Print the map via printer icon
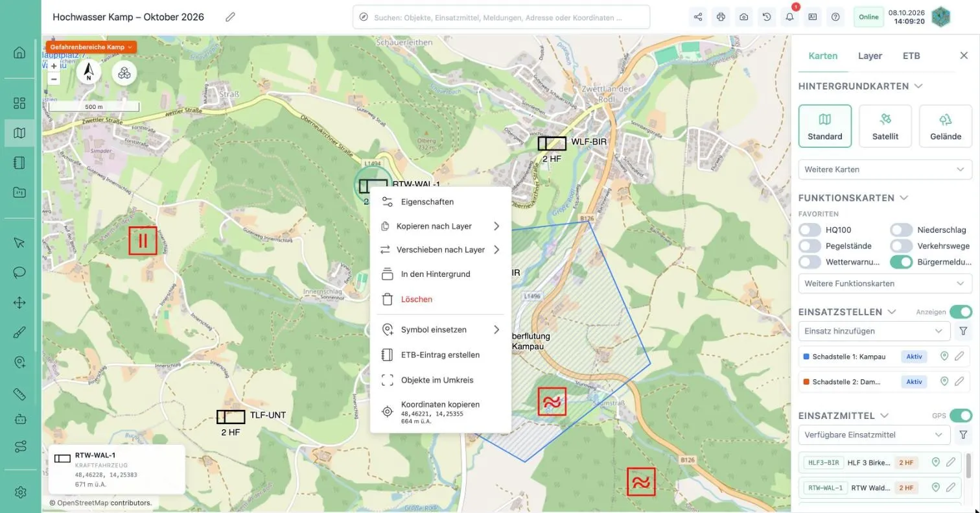Image resolution: width=980 pixels, height=513 pixels. coord(721,17)
